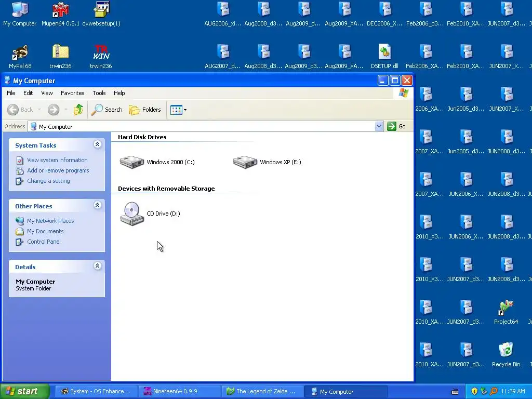532x399 pixels.
Task: Collapse the Details panel
Action: (97, 266)
